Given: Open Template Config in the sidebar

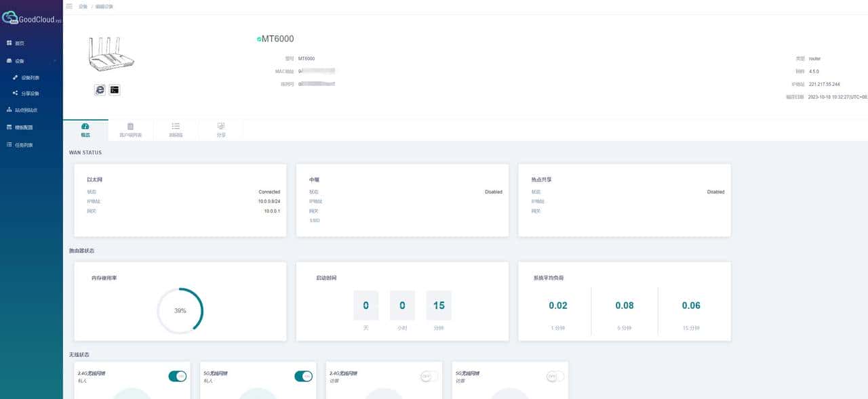Looking at the screenshot, I should (x=24, y=127).
